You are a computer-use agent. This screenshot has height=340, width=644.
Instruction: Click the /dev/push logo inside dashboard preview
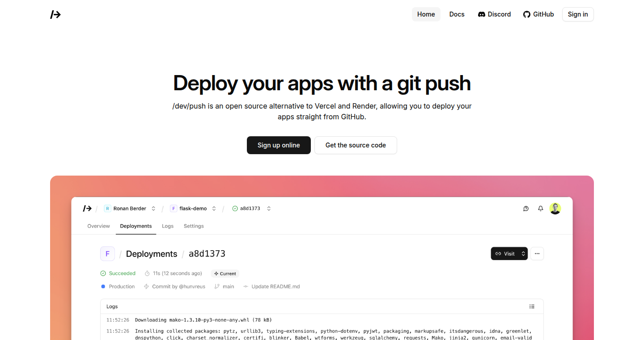point(87,208)
